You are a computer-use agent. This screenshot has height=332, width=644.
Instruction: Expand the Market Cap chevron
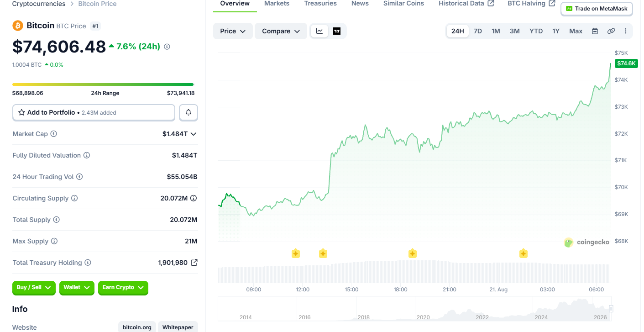194,134
